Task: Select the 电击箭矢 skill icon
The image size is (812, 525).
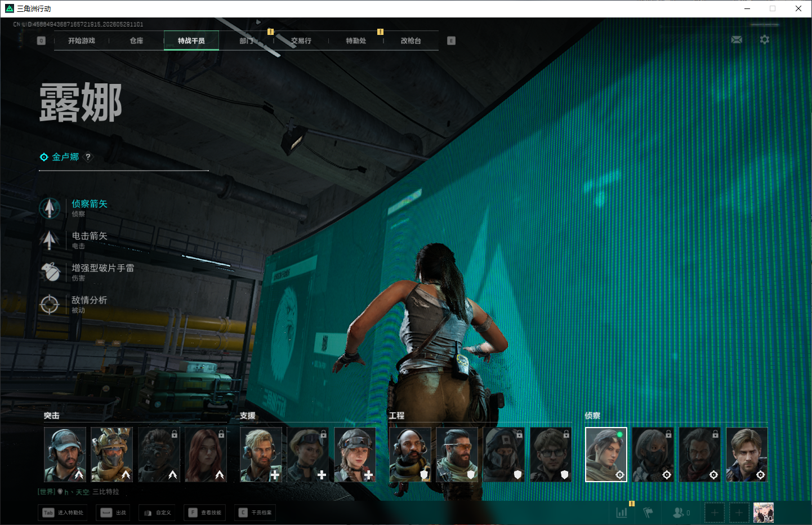Action: (x=50, y=240)
